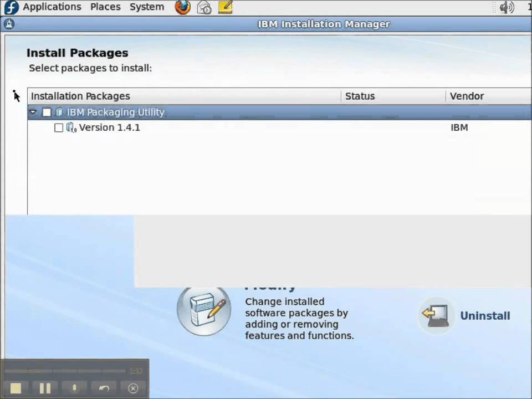Click the Modify round icon with pencil

pos(204,311)
